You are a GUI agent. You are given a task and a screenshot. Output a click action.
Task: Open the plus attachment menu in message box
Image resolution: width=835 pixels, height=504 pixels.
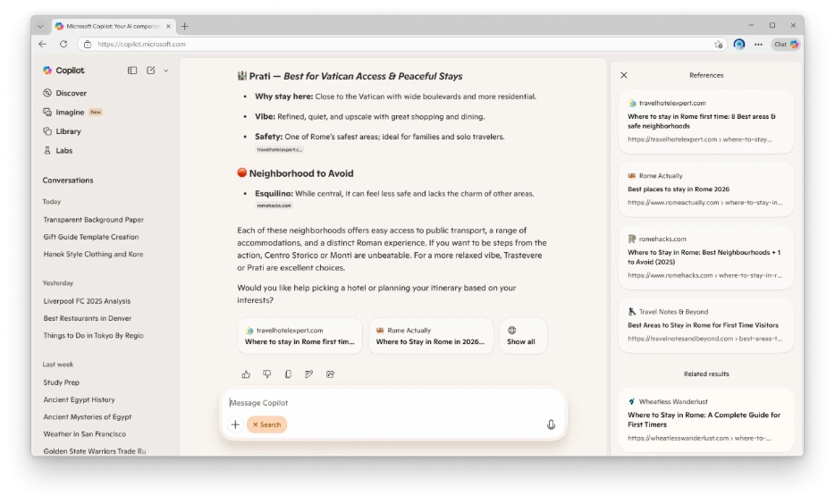[x=235, y=424]
